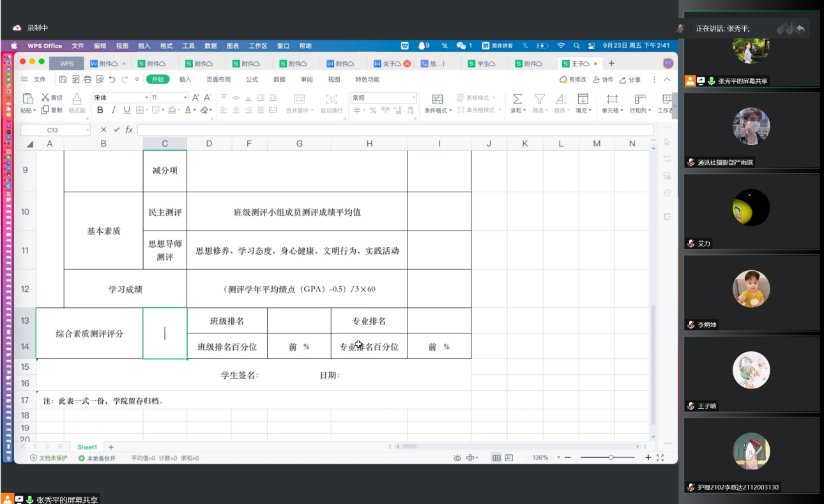Click the undo arrow in quick toolbar

click(112, 80)
